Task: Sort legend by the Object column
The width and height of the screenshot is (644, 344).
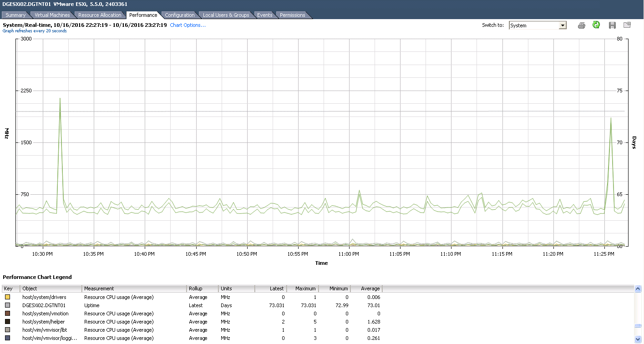Action: pos(51,288)
